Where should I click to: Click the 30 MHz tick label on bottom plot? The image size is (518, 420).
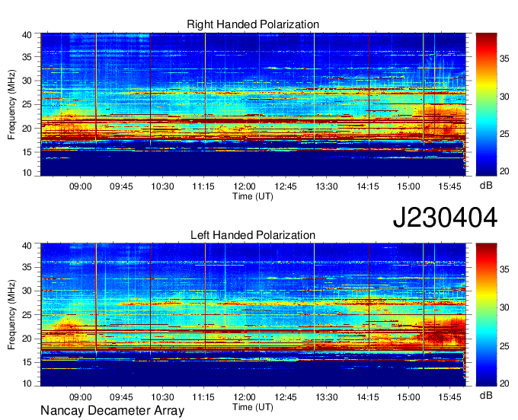27,291
